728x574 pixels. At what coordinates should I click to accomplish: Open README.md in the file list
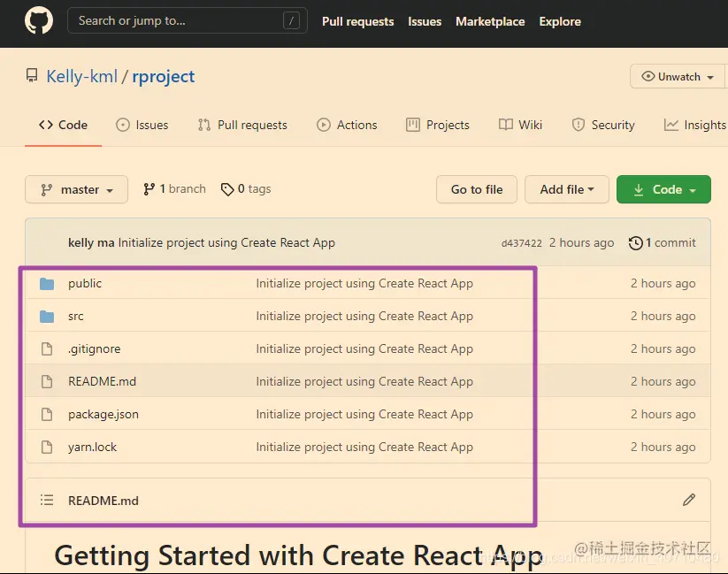coord(102,381)
